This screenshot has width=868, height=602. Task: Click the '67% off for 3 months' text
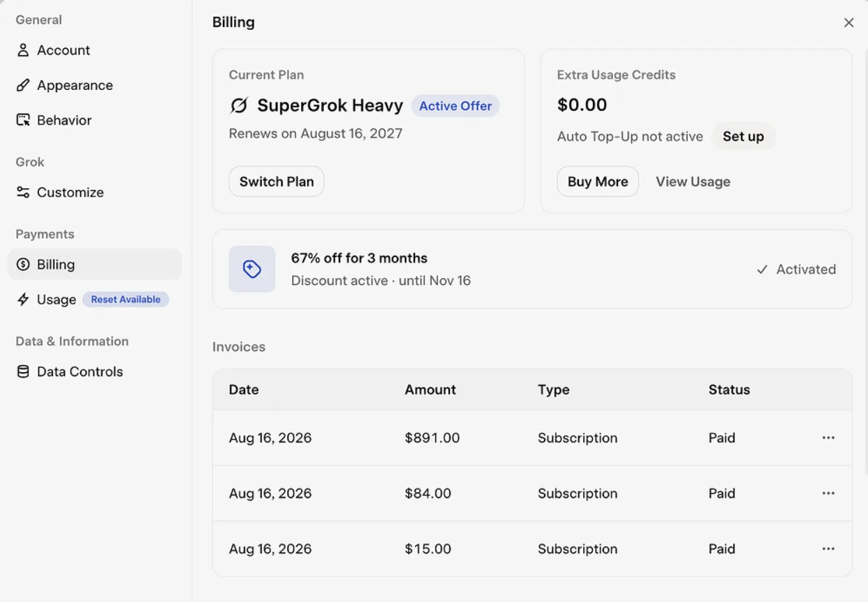click(x=359, y=258)
